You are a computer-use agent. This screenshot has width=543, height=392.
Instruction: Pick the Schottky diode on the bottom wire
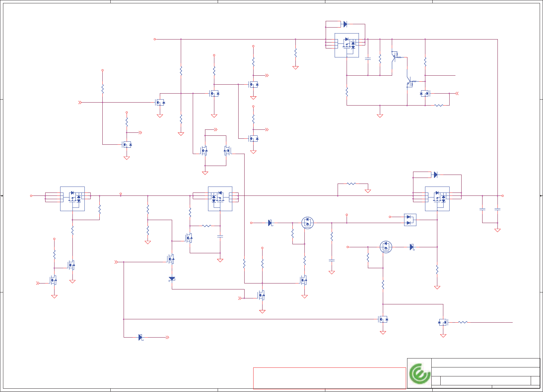(x=141, y=337)
